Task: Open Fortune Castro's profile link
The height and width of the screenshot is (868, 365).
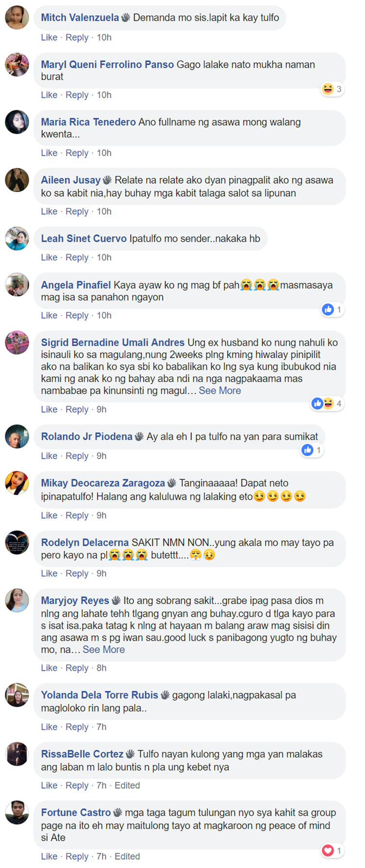Action: coord(76,813)
